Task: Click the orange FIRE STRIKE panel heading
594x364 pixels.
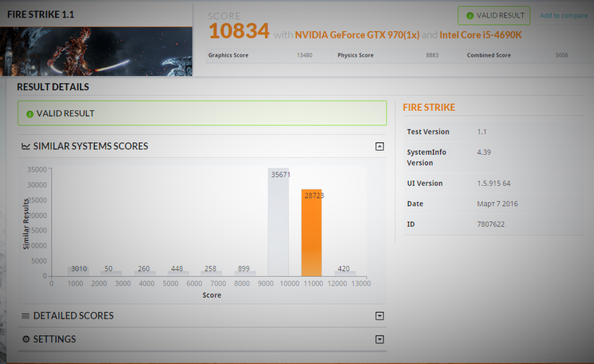Action: 429,108
